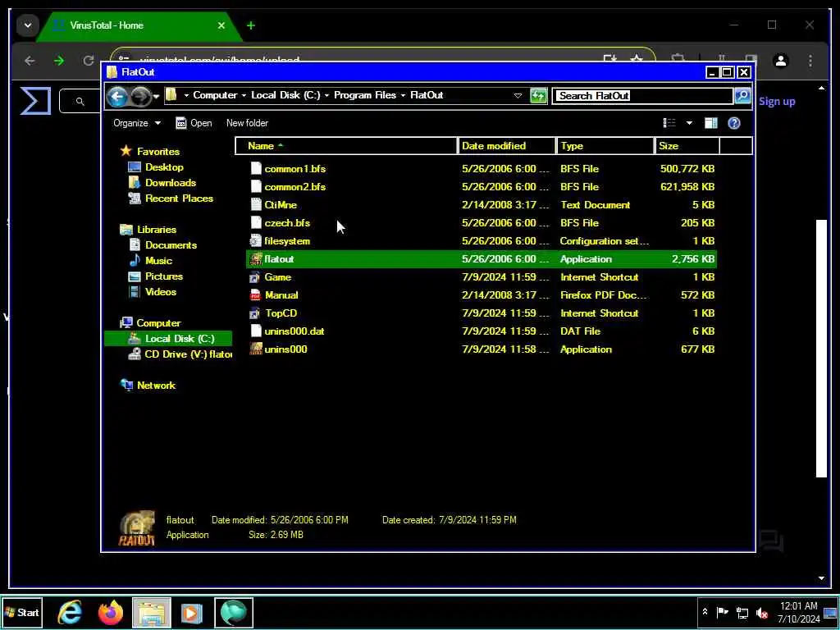The width and height of the screenshot is (840, 630).
Task: Open the Videos library
Action: tap(161, 292)
